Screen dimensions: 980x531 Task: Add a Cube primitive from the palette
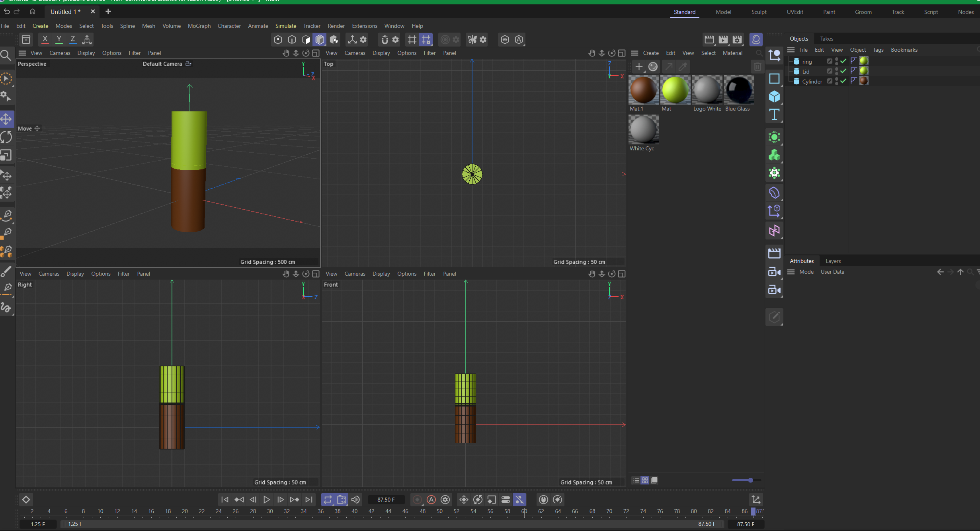(774, 97)
